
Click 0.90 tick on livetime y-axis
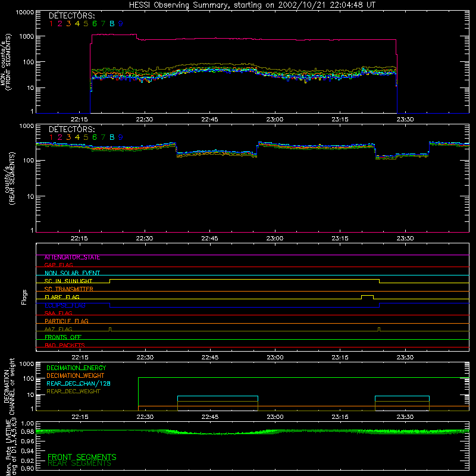point(27,469)
